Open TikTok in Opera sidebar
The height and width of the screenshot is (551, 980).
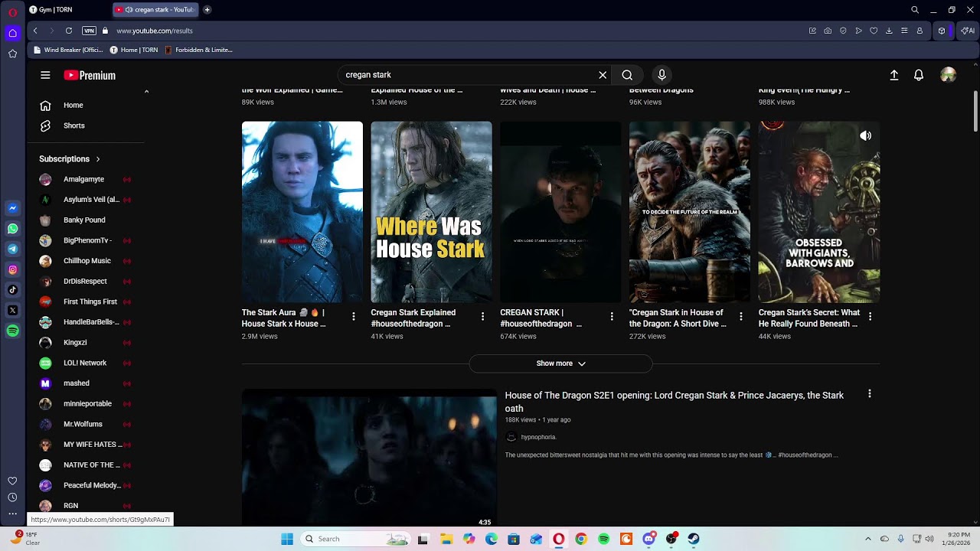13,290
